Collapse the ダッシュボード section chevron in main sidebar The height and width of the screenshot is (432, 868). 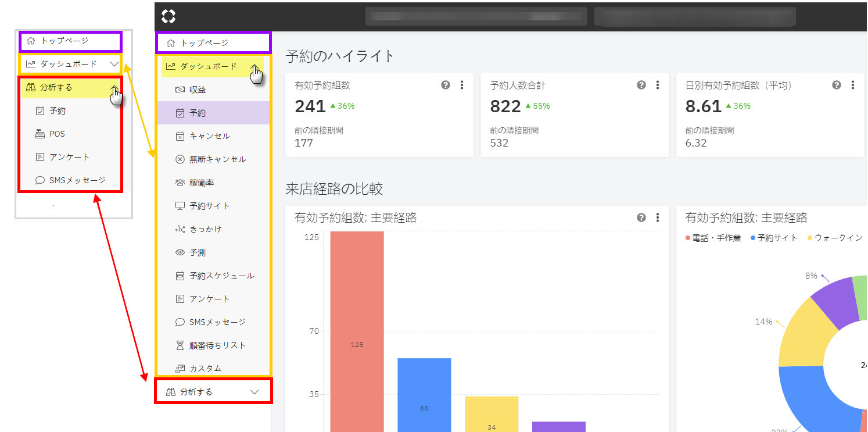255,66
